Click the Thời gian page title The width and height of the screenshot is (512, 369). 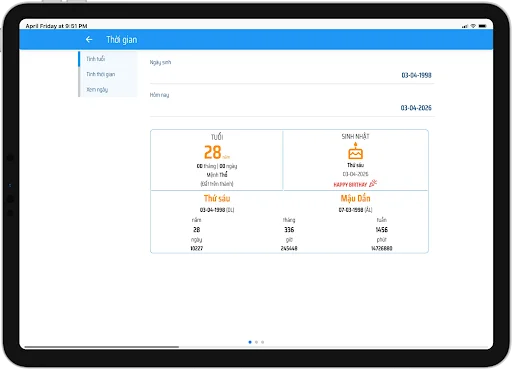(x=122, y=40)
